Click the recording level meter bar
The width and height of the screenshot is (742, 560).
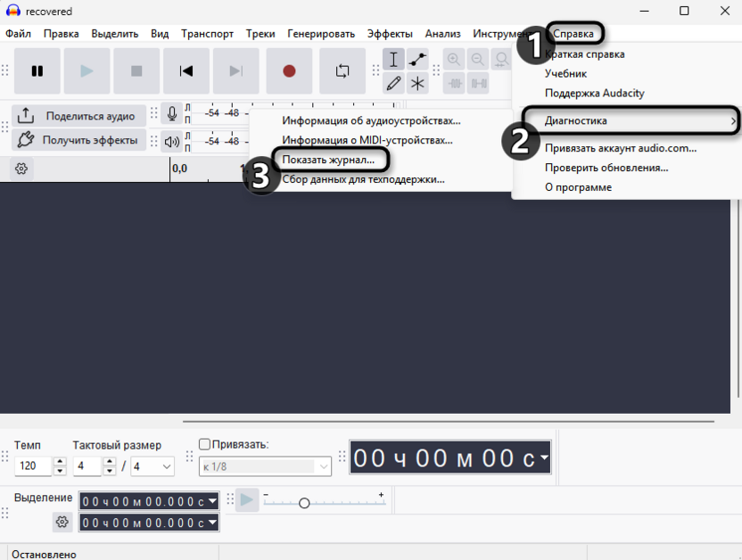[x=220, y=113]
